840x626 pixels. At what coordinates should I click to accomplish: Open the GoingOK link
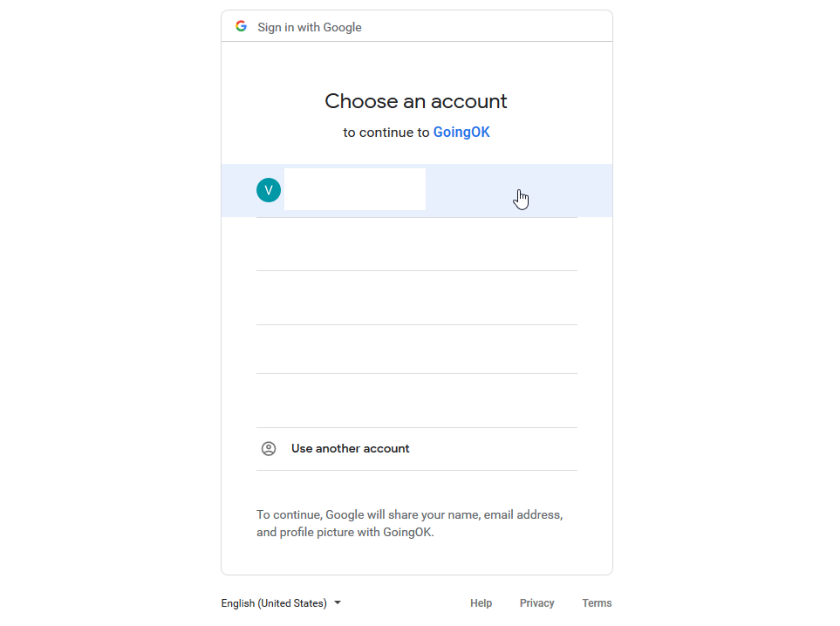click(x=461, y=133)
